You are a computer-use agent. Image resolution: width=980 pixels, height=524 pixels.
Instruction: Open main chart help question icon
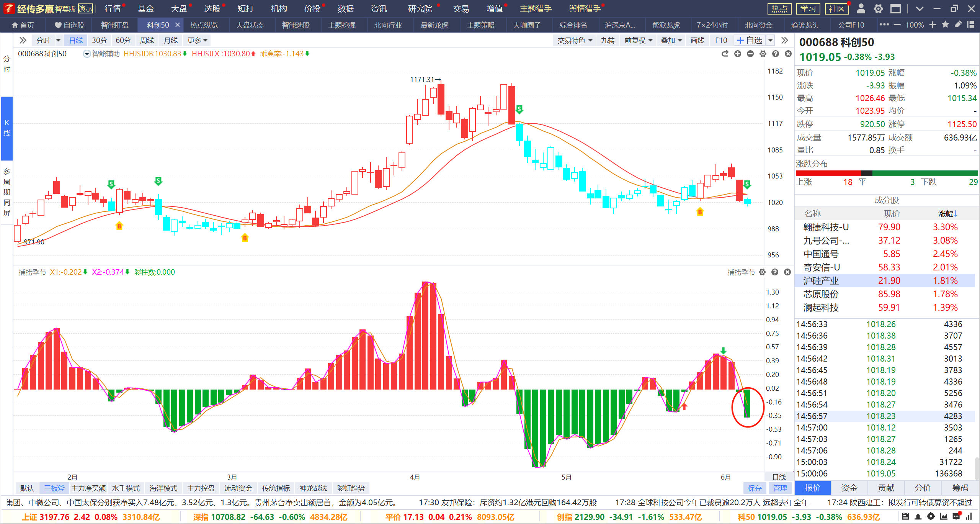coord(776,54)
